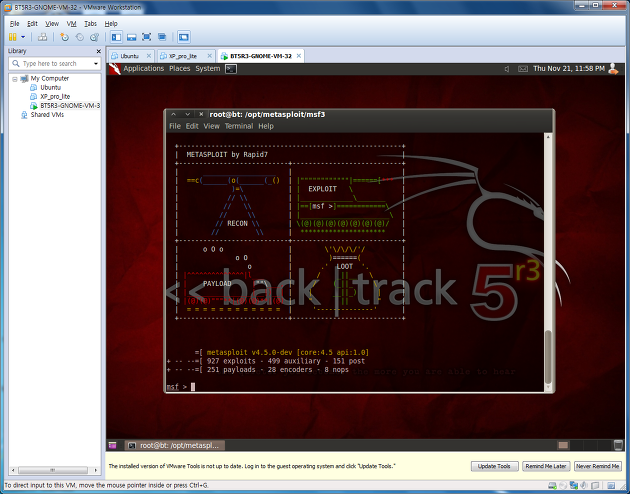This screenshot has height=494, width=630.
Task: Open the Trash icon in bottom panel
Action: (x=619, y=445)
